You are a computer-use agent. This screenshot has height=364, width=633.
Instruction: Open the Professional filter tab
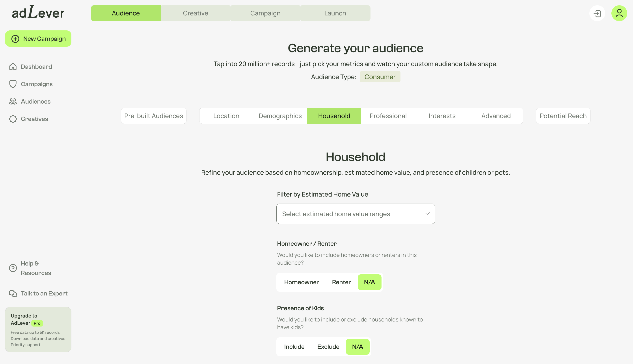tap(388, 116)
